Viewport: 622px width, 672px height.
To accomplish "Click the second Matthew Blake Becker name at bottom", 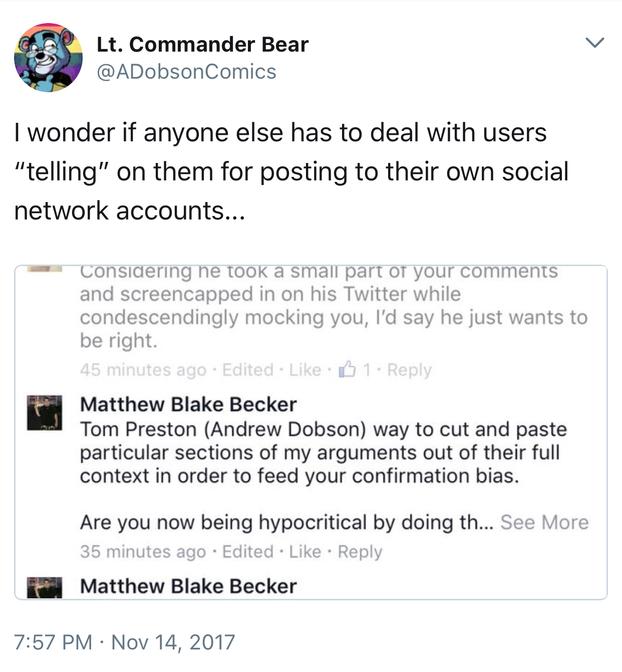I will [x=188, y=586].
